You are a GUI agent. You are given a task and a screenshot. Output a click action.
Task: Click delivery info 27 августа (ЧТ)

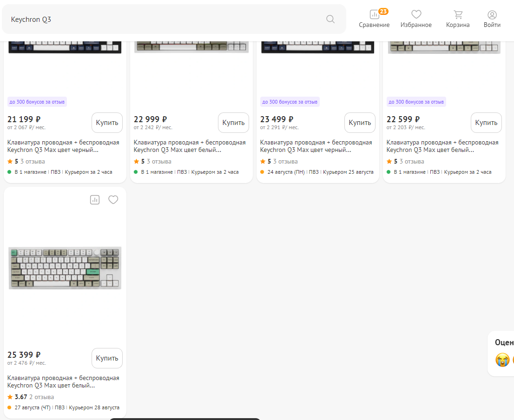coord(33,407)
